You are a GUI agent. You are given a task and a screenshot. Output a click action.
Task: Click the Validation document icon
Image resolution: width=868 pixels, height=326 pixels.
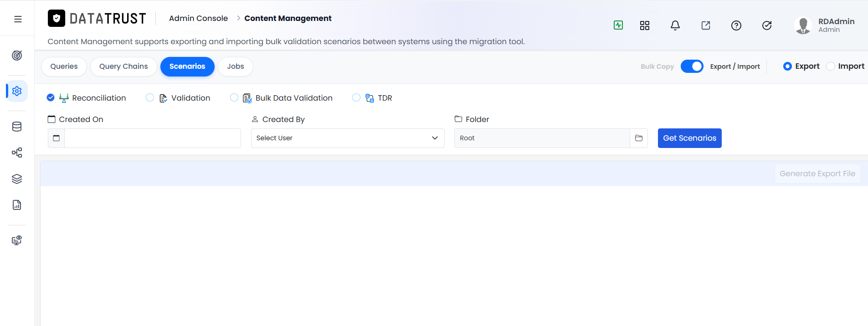pos(163,98)
